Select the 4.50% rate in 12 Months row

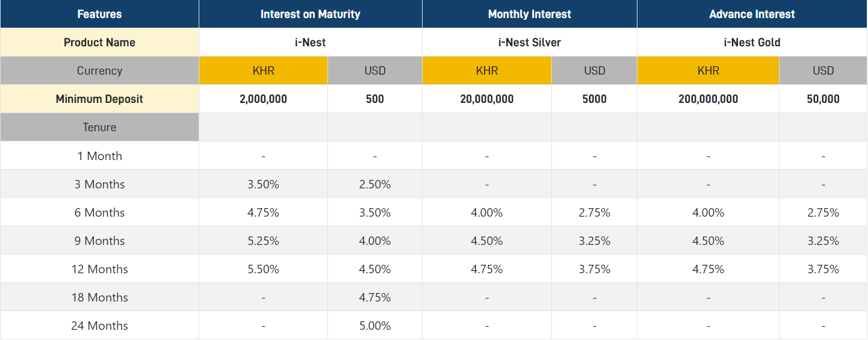(375, 269)
